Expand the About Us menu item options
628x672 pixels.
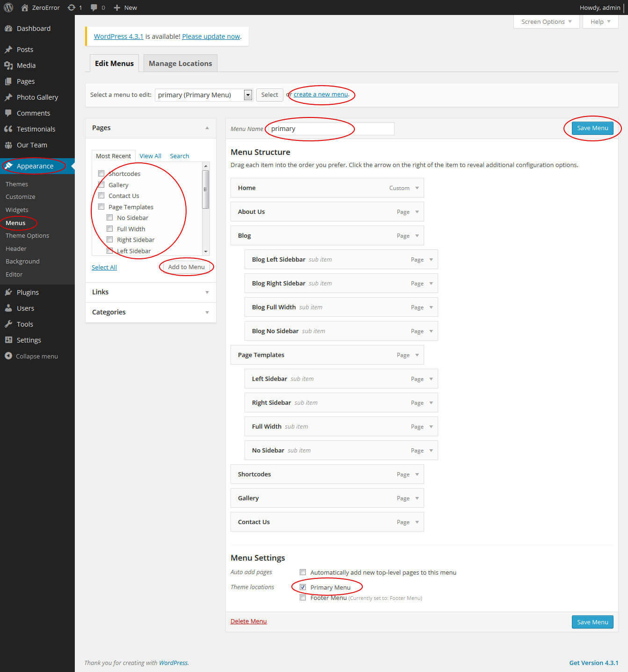pos(417,212)
